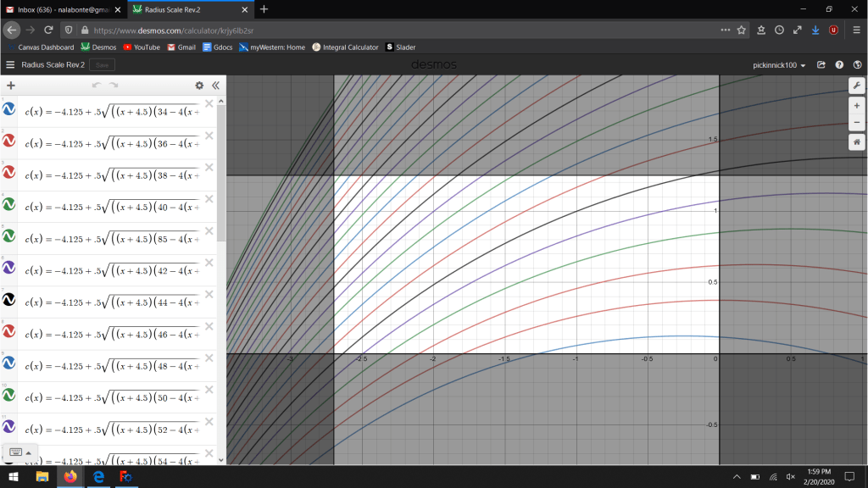Screen dimensions: 868x488
Task: Open the Desmos help menu
Action: pos(839,65)
